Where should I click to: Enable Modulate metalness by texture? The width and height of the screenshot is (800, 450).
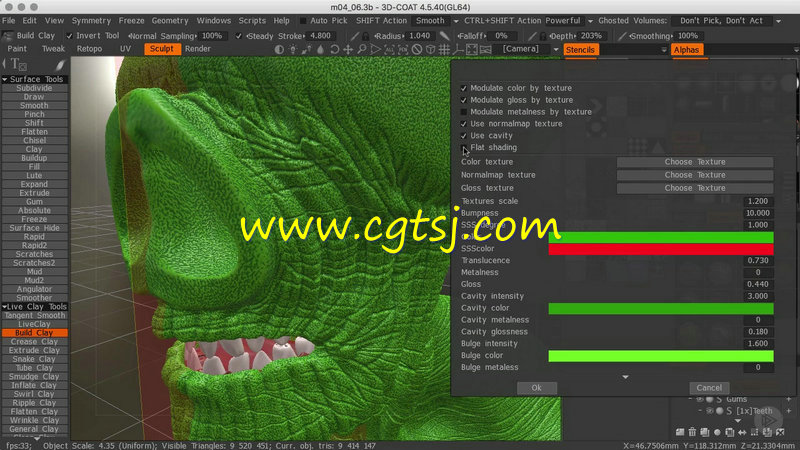pos(464,112)
